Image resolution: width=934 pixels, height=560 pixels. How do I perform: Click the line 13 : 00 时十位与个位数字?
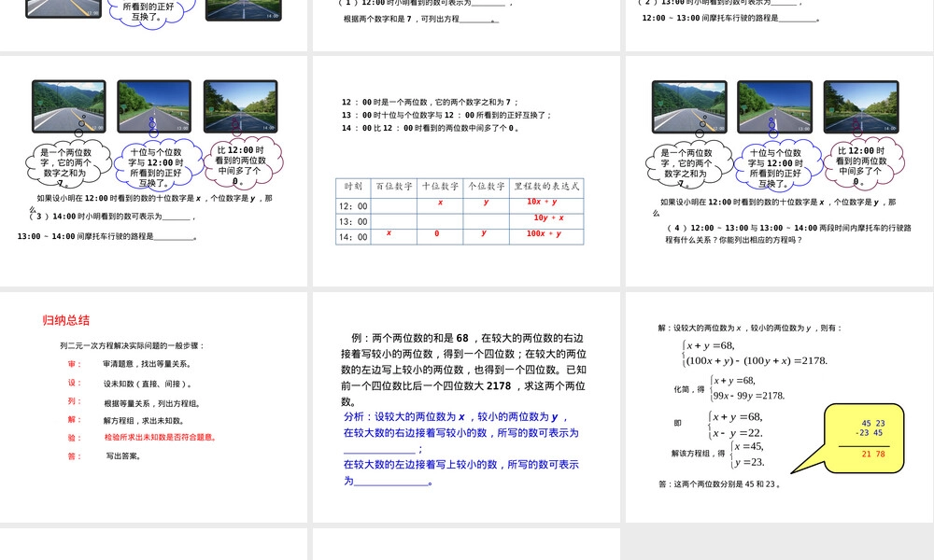446,115
